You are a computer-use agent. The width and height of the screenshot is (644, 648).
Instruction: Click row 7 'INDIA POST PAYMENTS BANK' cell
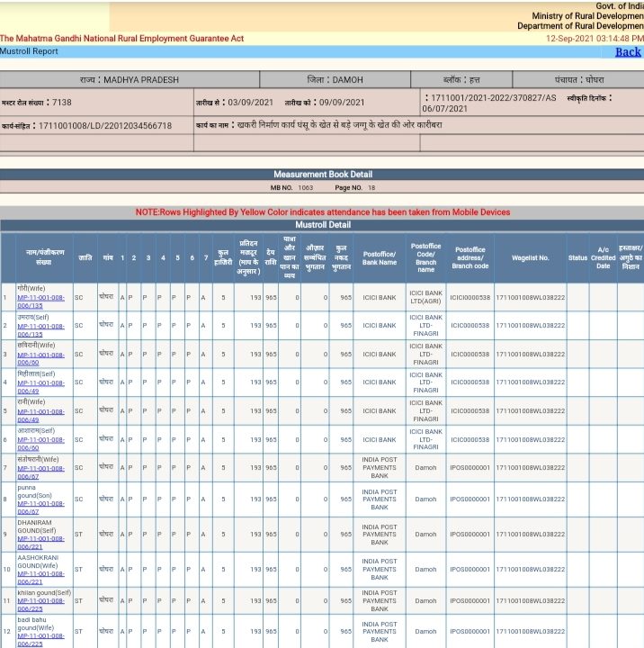click(x=380, y=467)
